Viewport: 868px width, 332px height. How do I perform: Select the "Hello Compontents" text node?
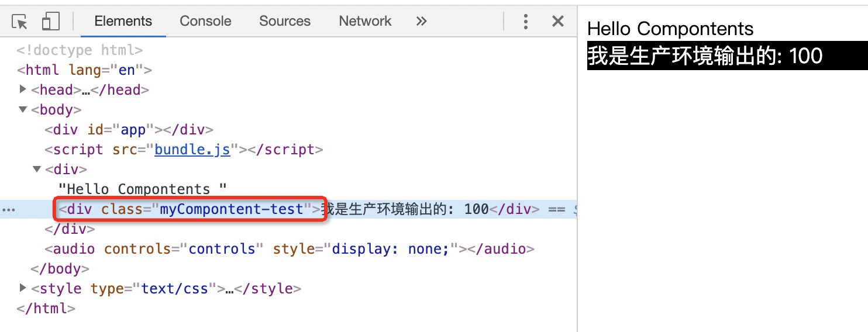tap(143, 189)
